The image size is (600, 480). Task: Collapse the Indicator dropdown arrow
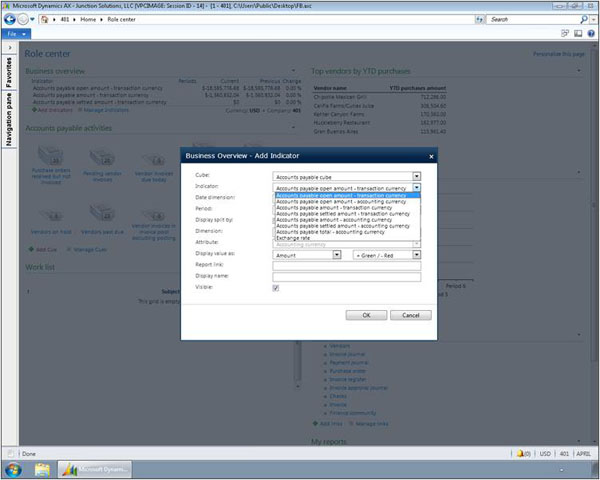416,187
